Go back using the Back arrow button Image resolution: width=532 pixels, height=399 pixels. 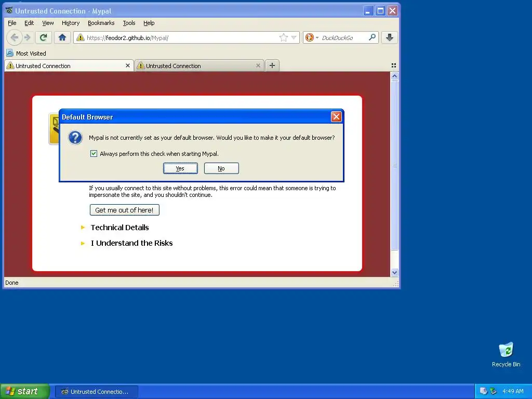click(x=14, y=37)
